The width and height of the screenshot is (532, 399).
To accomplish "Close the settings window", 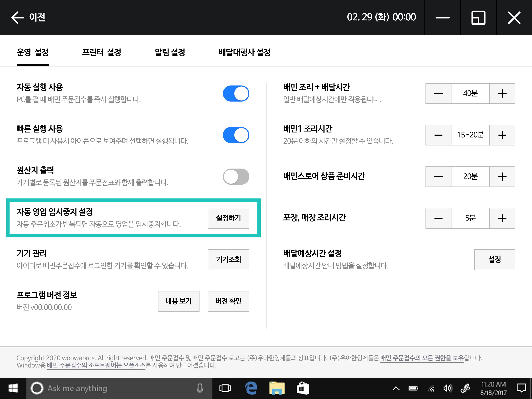I will (x=514, y=17).
